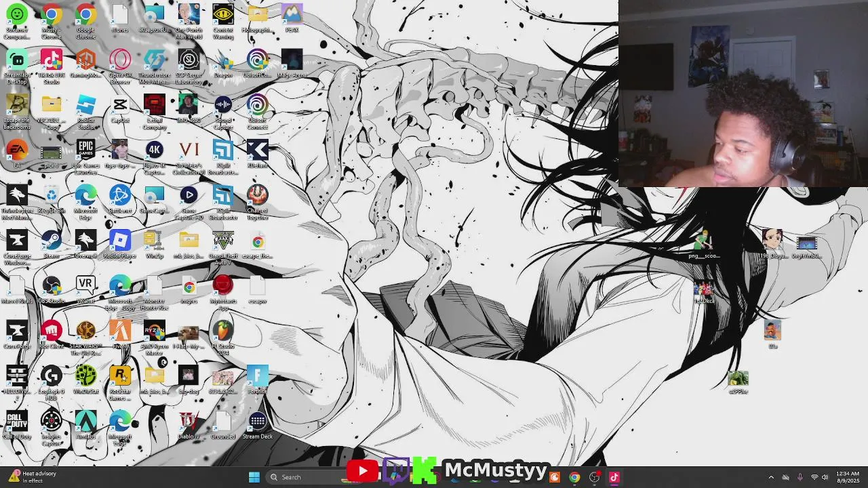
Task: Open the Steam desktop shortcut
Action: [x=51, y=245]
